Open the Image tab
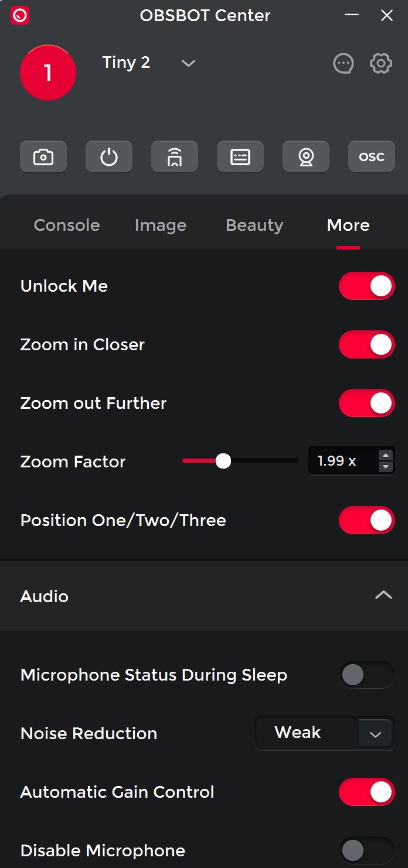The image size is (408, 868). coord(161,225)
